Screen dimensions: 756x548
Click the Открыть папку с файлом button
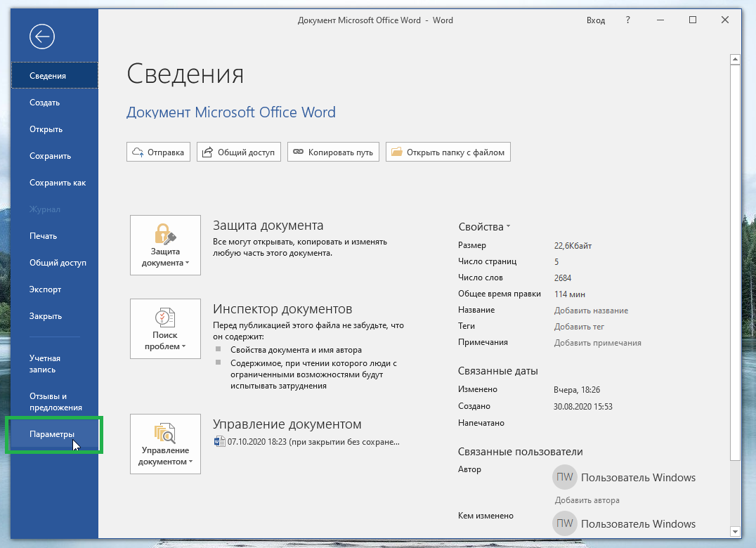click(x=448, y=152)
